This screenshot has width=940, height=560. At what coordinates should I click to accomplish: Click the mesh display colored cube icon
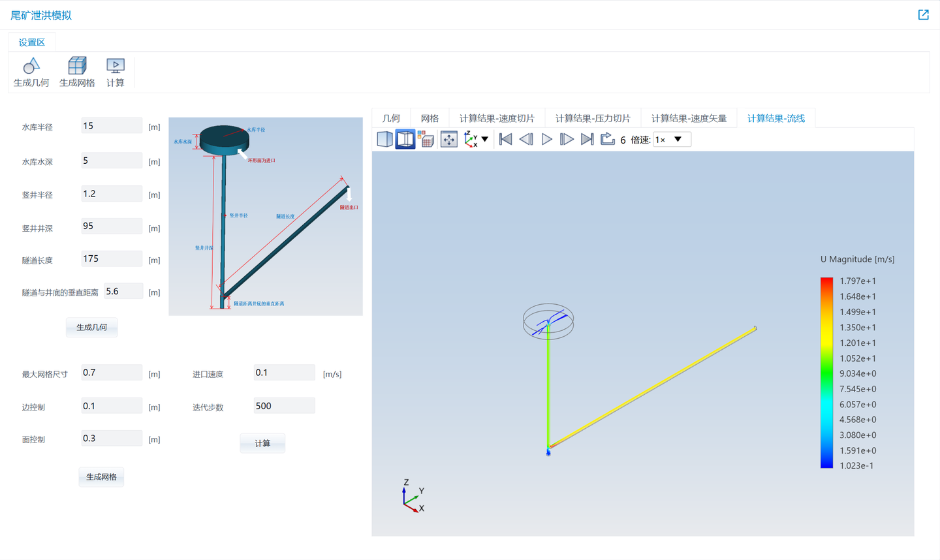(x=426, y=139)
